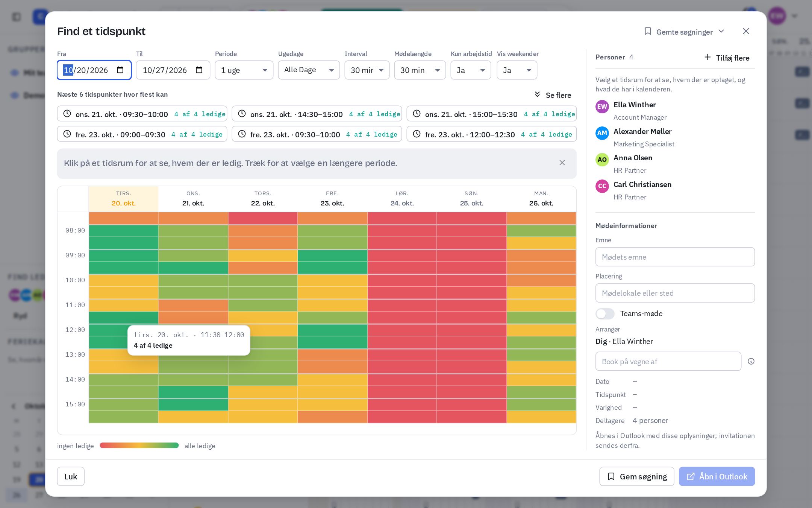Choose fre. 23. okt. 09:00–09:30 suggestion

(x=142, y=134)
